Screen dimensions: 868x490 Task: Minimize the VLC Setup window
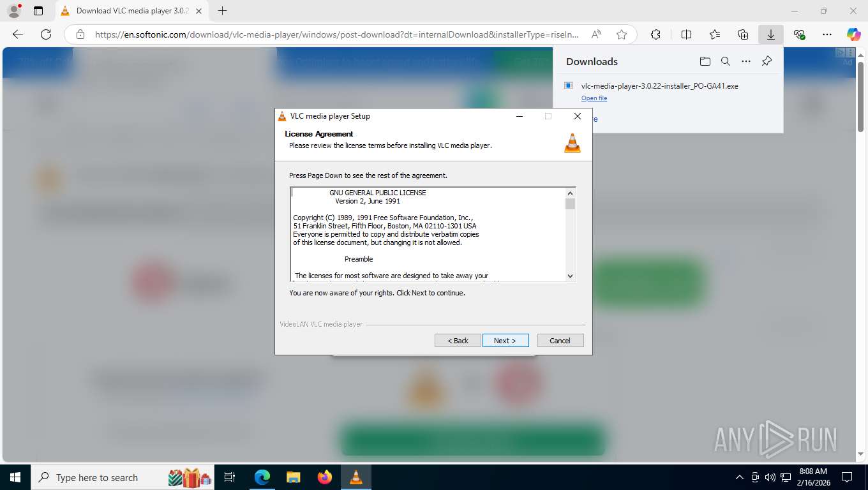520,116
